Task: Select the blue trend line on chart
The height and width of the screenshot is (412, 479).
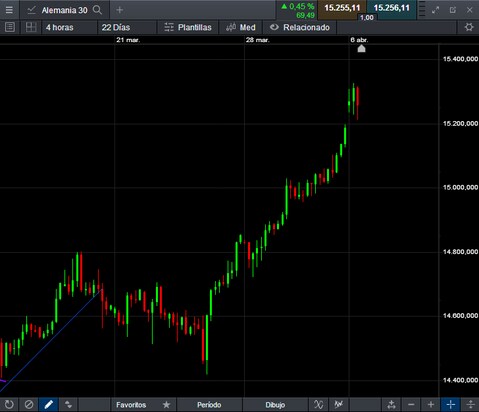Action: (x=50, y=341)
